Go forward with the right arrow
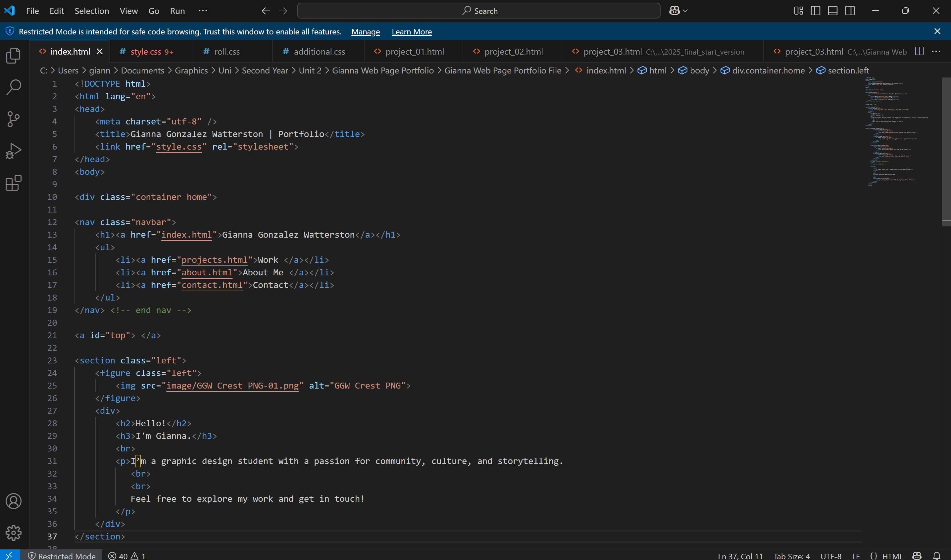 pos(283,11)
